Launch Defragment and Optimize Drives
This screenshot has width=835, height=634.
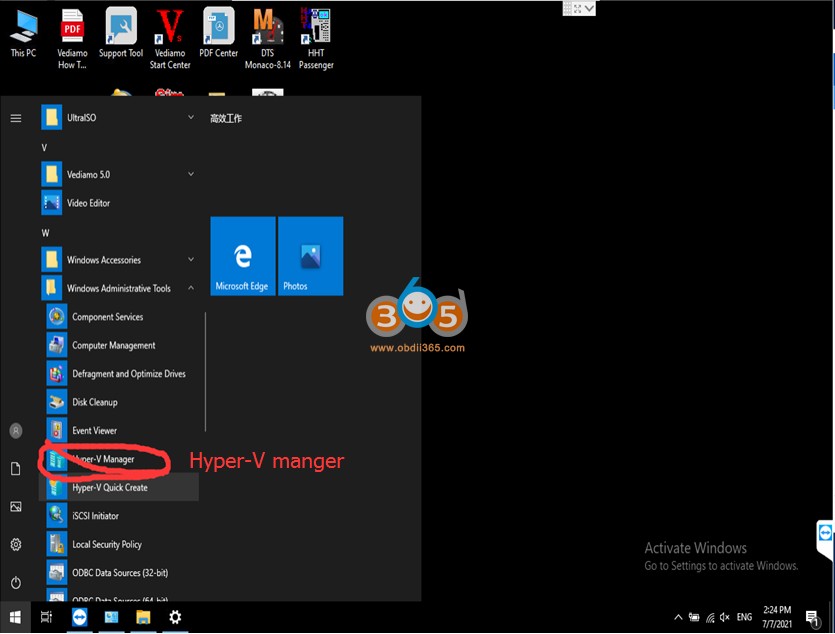pos(121,374)
